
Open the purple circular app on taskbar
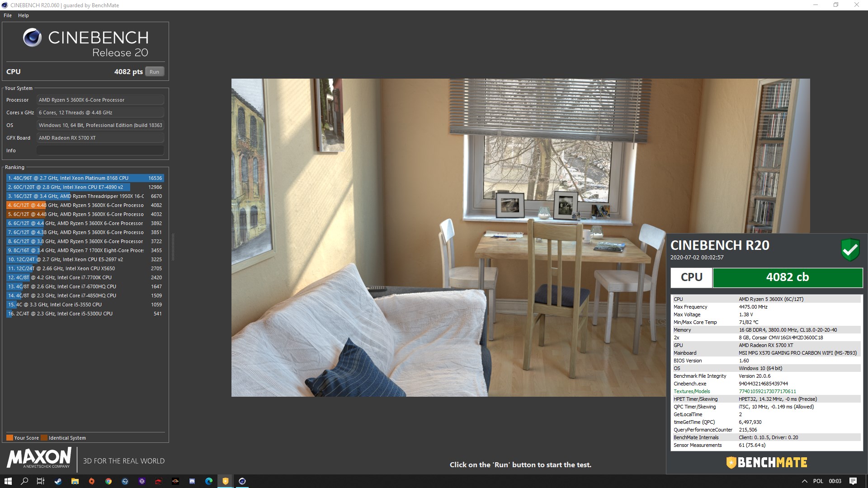point(142,481)
